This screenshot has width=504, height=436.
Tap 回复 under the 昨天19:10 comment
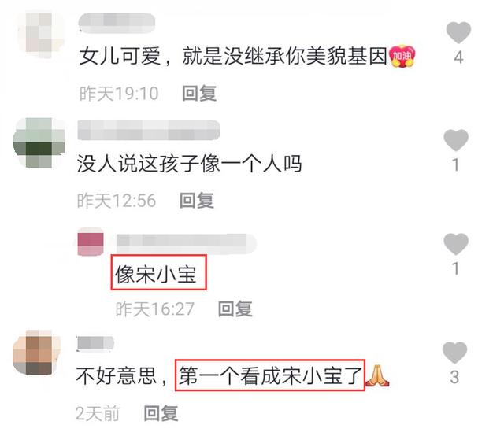tap(199, 94)
